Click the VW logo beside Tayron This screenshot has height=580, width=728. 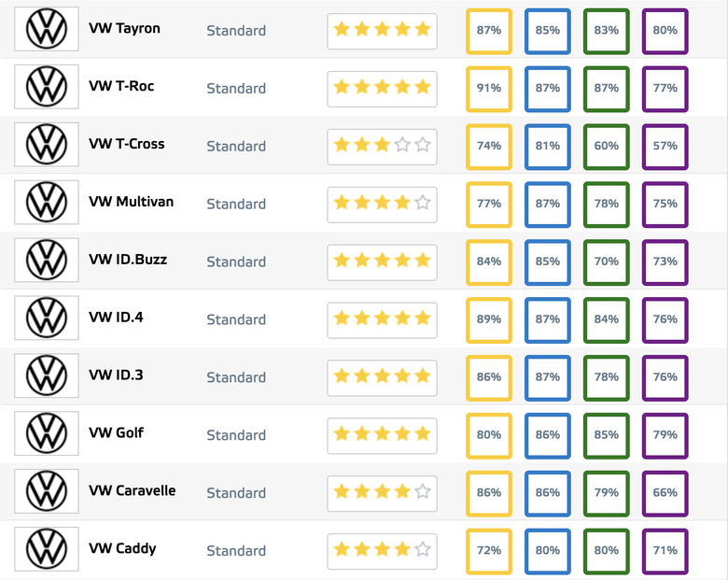(x=47, y=29)
